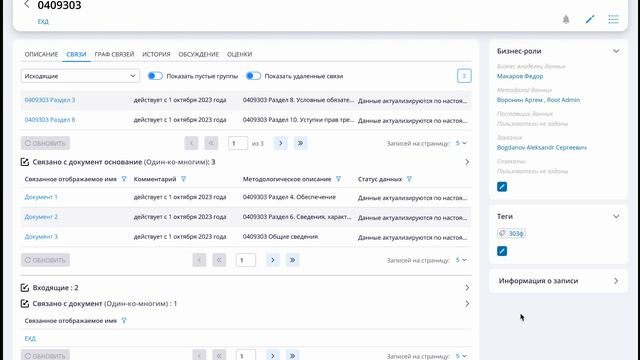This screenshot has width=640, height=360.
Task: Go to previous page in из 3 pager
Action: click(x=191, y=143)
